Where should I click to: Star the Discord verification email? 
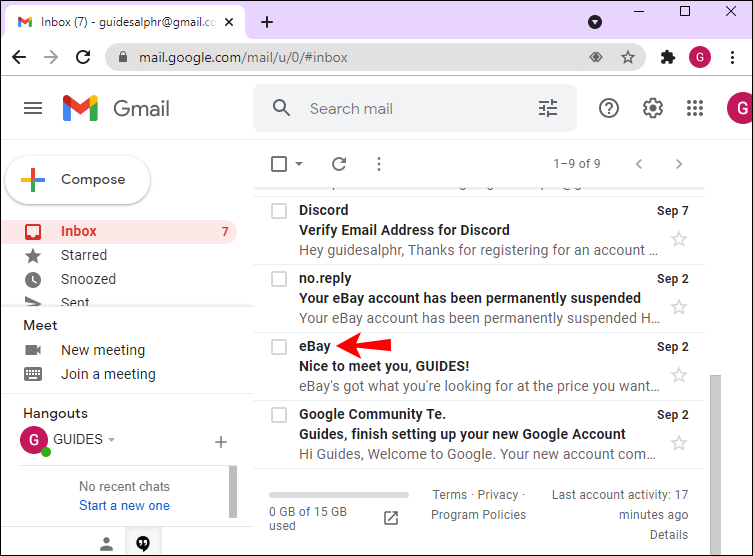(679, 239)
